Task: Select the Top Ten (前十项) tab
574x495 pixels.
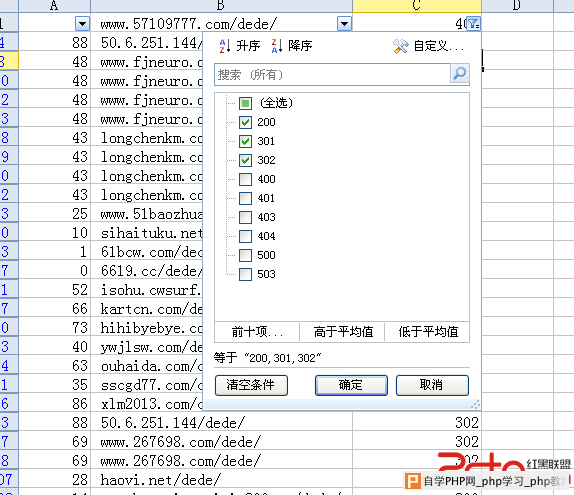Action: point(257,332)
